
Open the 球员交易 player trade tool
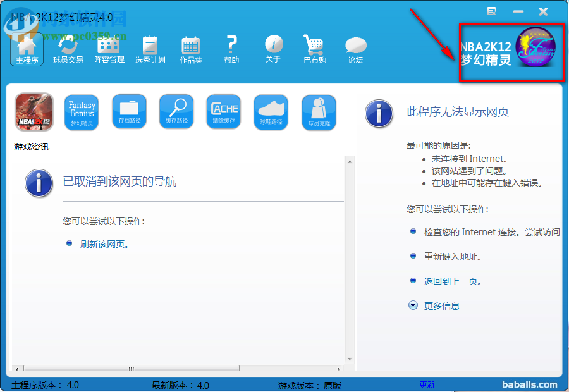point(68,49)
